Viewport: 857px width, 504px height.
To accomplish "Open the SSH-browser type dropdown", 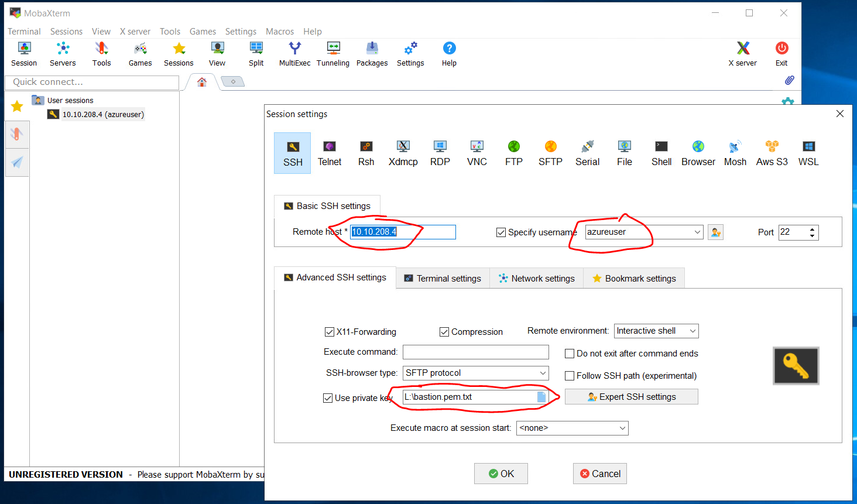I will click(476, 373).
